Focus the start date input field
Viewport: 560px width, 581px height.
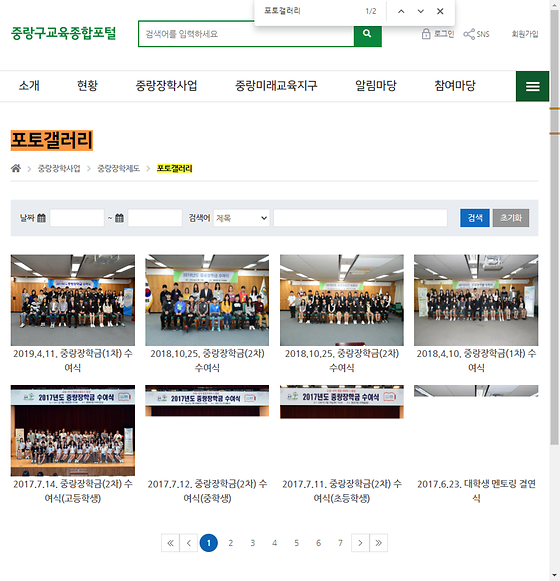[x=77, y=218]
